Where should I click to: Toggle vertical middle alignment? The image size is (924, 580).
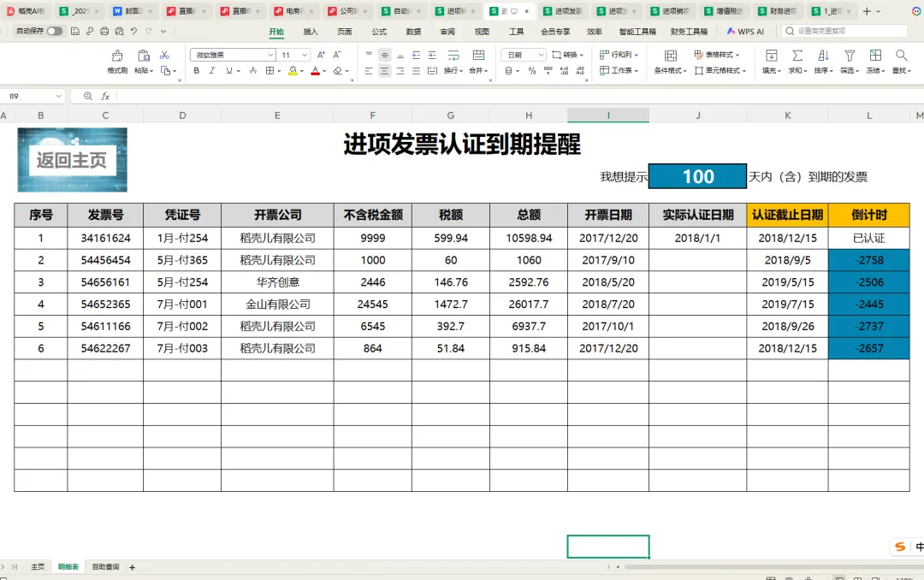384,55
